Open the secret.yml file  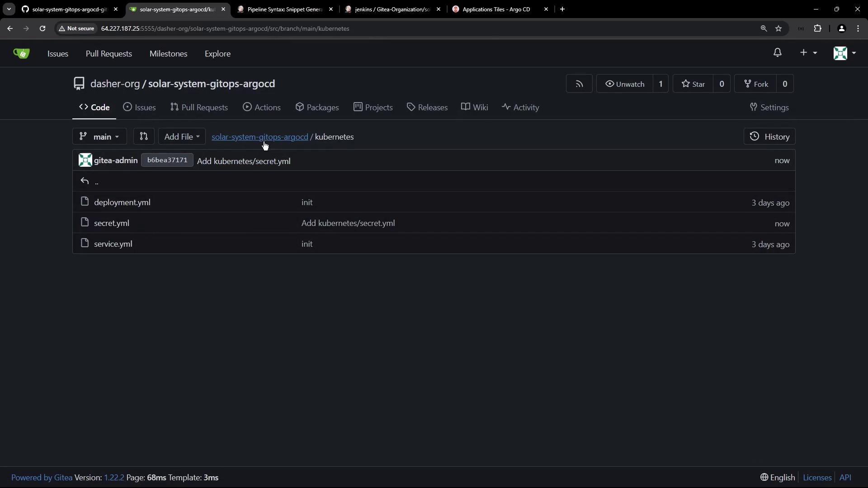[x=112, y=223]
